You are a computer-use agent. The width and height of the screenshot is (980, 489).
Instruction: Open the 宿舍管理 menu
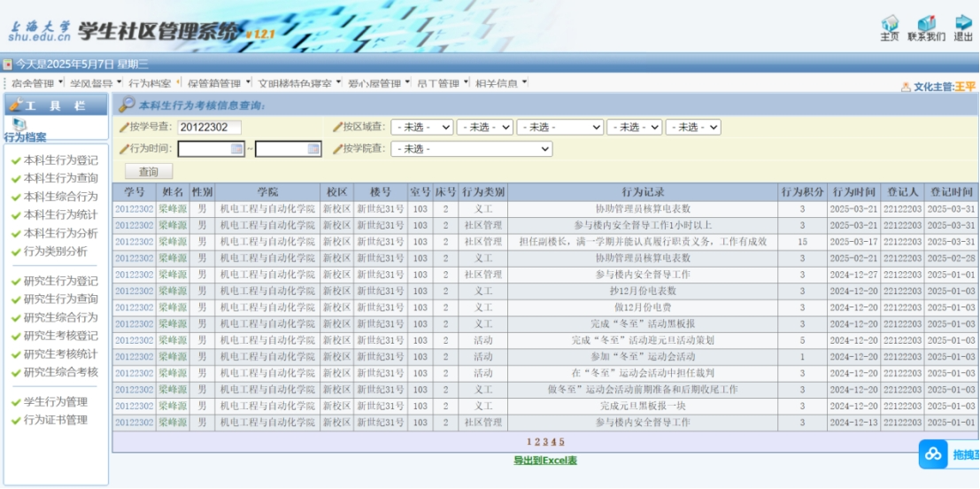[x=36, y=83]
